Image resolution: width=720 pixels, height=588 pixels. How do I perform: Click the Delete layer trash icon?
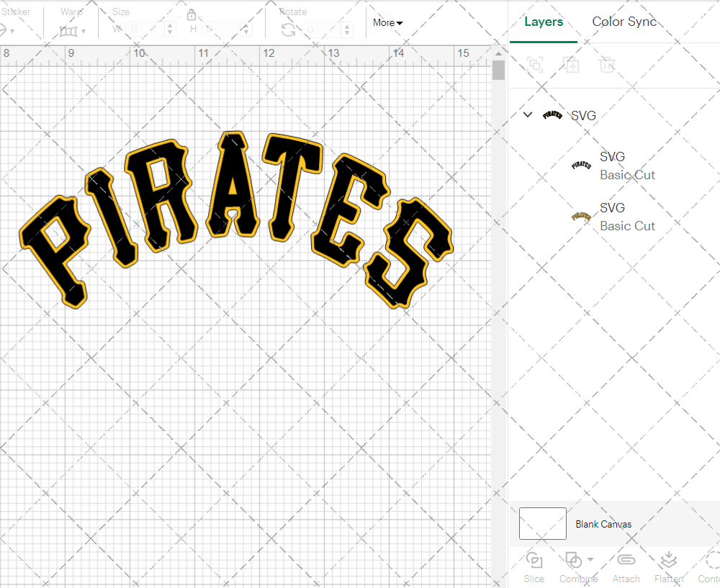coord(606,65)
